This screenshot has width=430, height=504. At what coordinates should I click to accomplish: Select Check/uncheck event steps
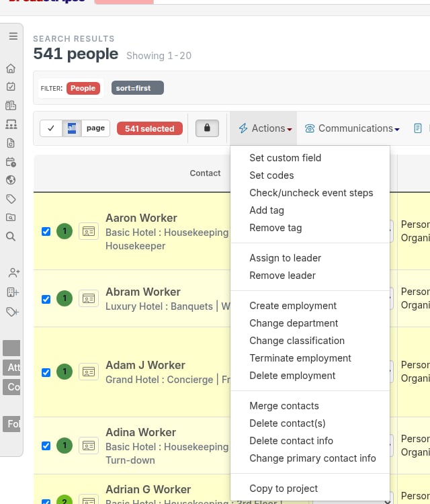pyautogui.click(x=311, y=193)
